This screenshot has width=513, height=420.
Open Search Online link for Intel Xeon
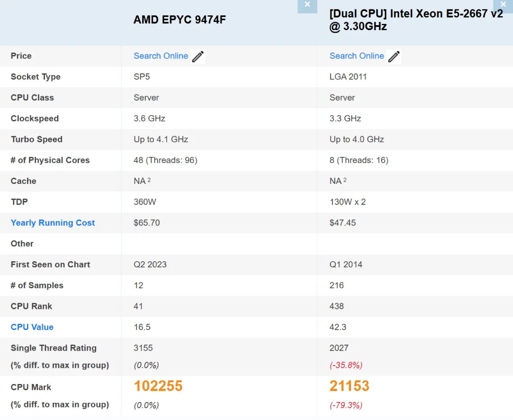(356, 56)
